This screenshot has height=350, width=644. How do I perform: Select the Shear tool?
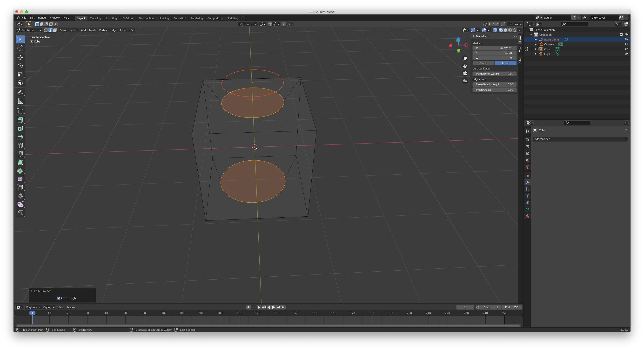coord(20,205)
